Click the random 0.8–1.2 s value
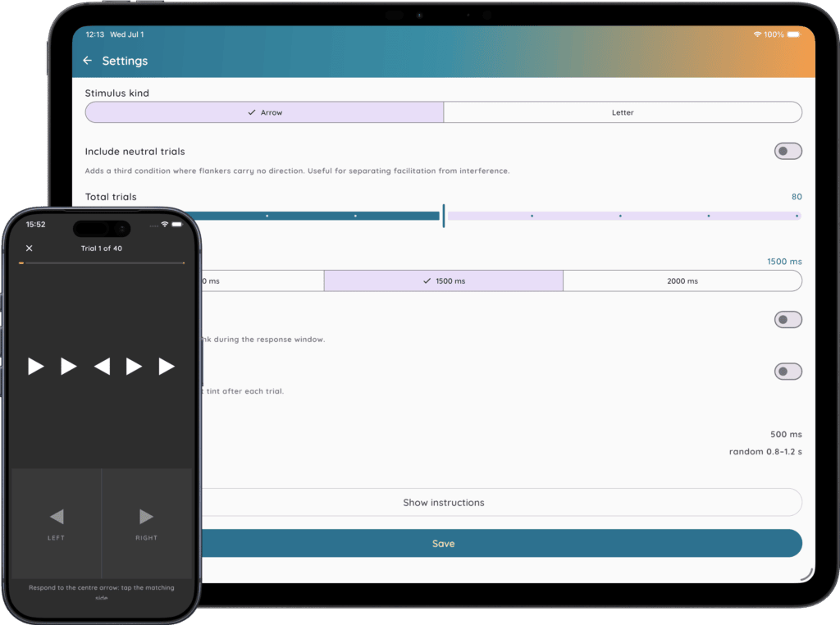 pos(765,451)
